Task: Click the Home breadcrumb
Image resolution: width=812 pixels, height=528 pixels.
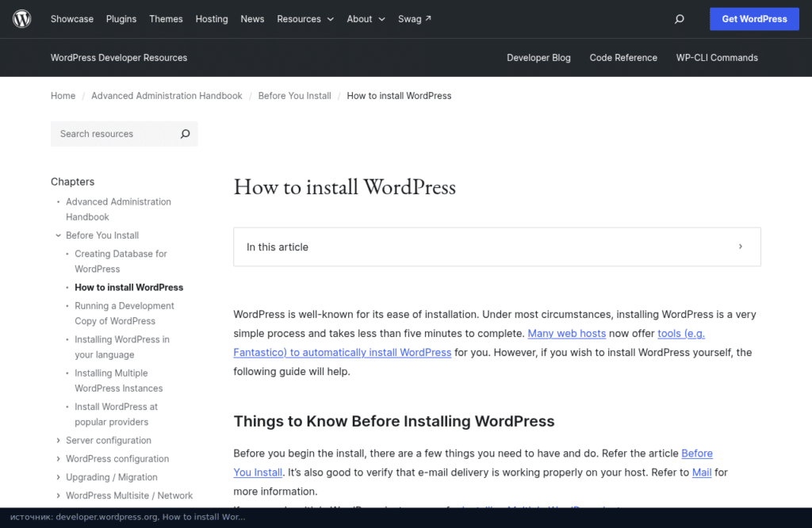Action: [x=63, y=96]
